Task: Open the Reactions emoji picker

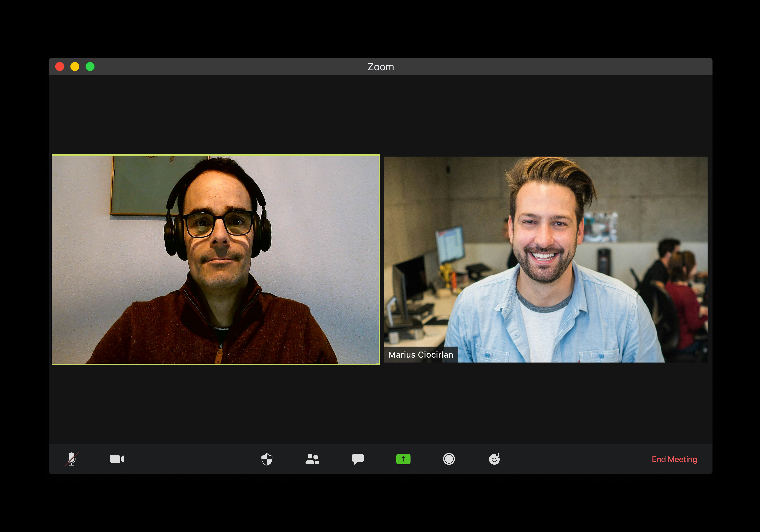Action: point(495,459)
